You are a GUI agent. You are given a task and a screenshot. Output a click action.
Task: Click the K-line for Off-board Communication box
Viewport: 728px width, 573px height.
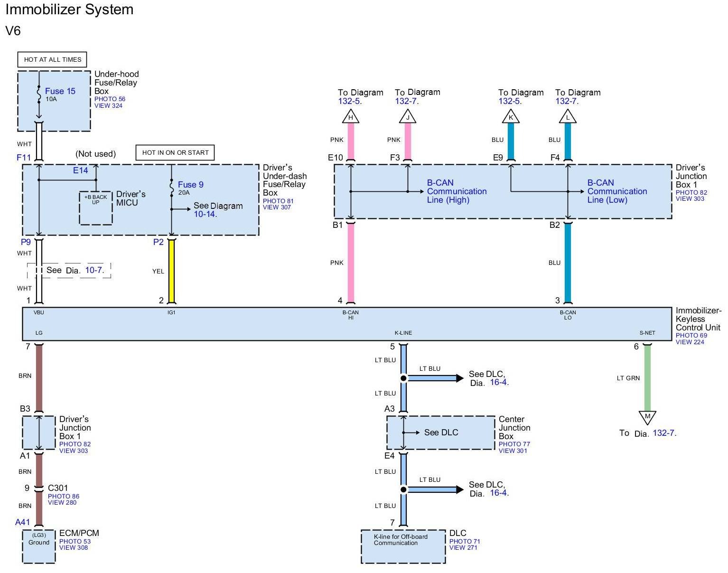pyautogui.click(x=403, y=546)
